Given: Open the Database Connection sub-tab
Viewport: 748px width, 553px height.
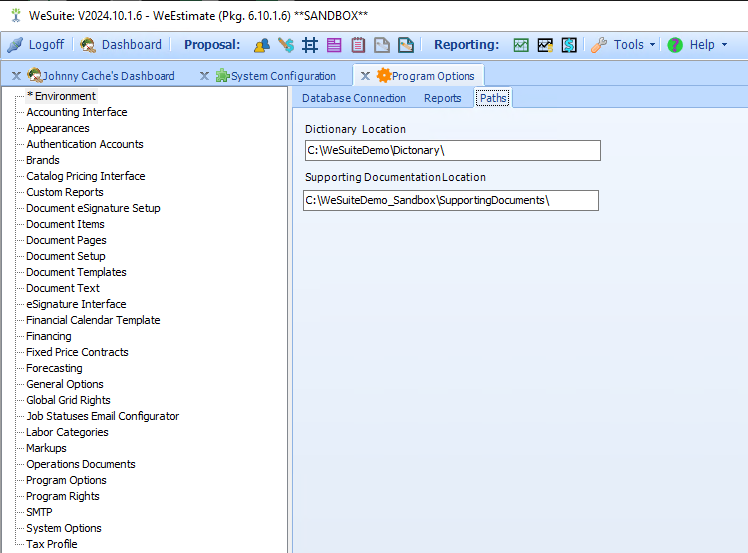Looking at the screenshot, I should 353,98.
